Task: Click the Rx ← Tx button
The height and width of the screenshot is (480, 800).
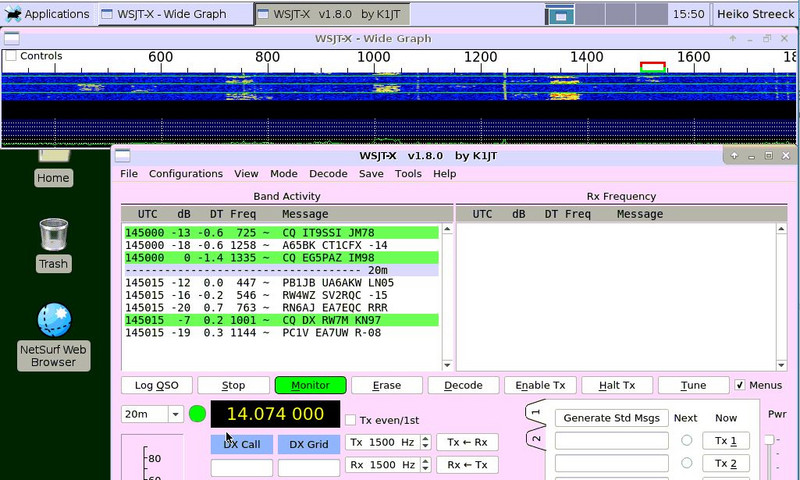Action: [x=467, y=465]
